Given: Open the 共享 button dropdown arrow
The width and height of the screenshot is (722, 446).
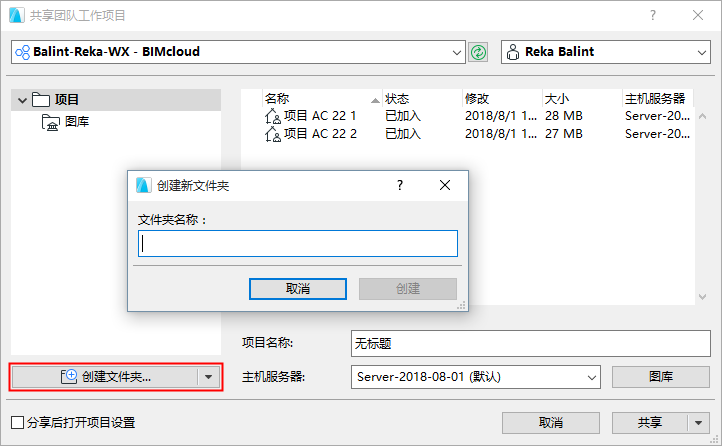Looking at the screenshot, I should point(699,423).
